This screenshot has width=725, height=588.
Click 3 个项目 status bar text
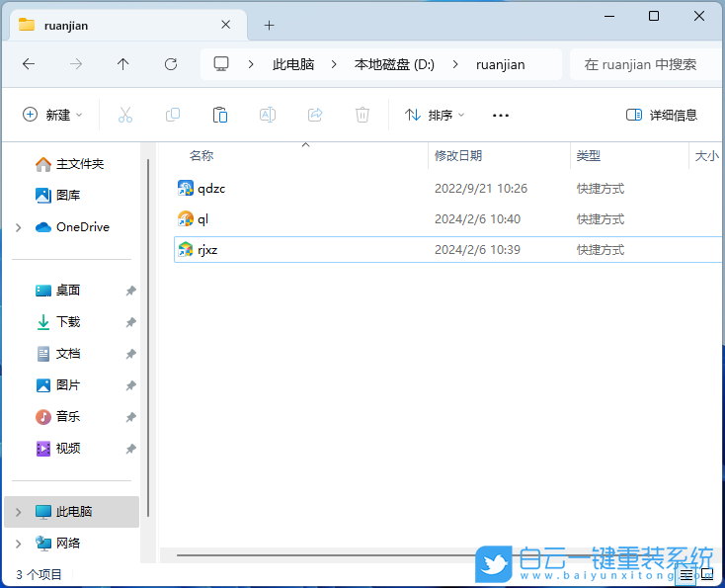pos(39,574)
